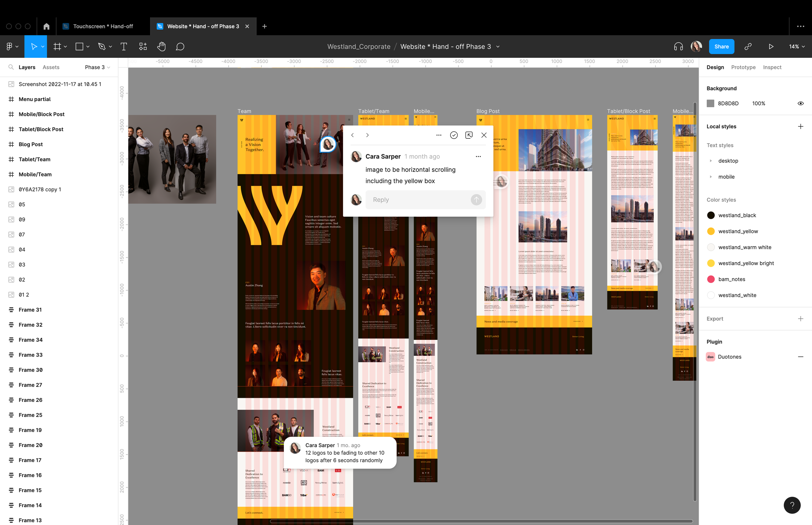Click the Reply comment input field
812x525 pixels.
click(419, 200)
